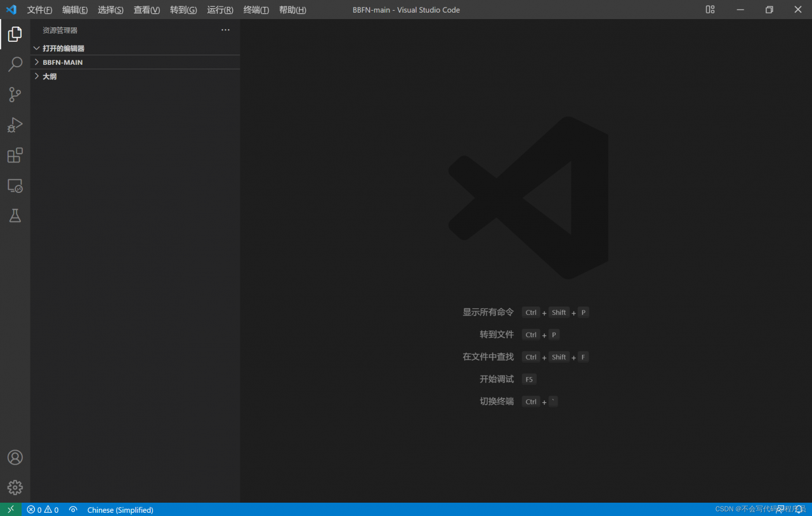Restore down the VS Code window
The width and height of the screenshot is (812, 516).
[x=769, y=10]
